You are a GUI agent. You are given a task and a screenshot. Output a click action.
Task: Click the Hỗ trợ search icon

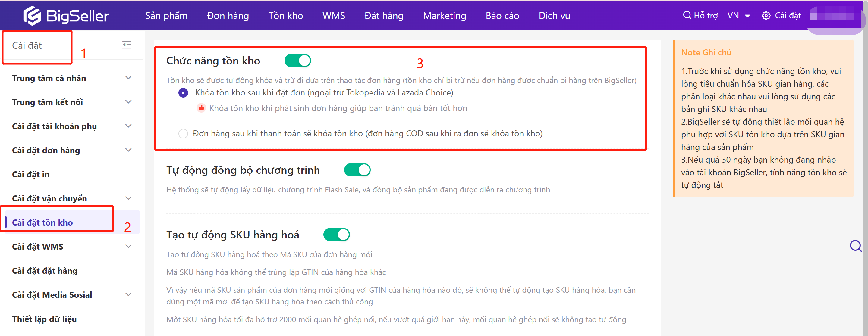687,15
